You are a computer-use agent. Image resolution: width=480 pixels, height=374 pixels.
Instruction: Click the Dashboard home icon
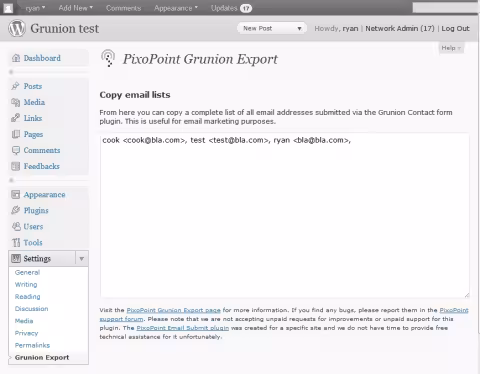[x=16, y=58]
